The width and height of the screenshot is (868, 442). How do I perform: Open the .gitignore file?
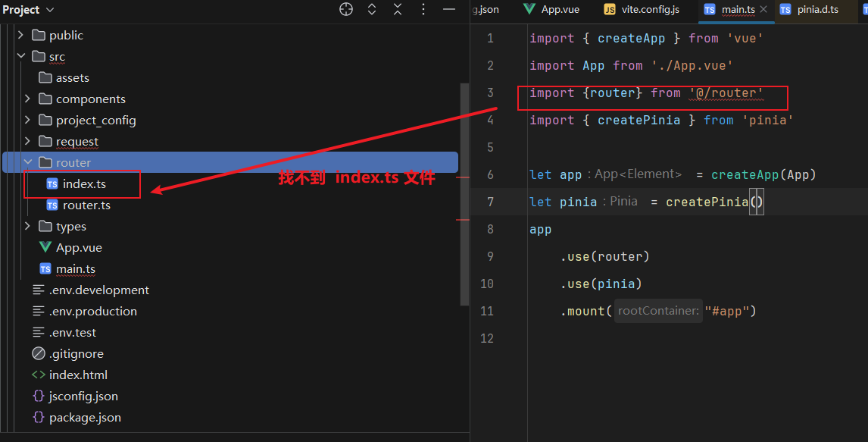pos(76,353)
